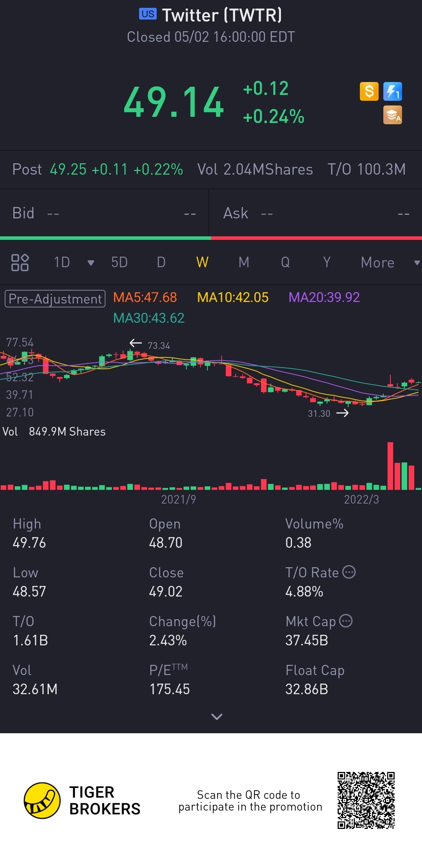422x868 pixels.
Task: Tap the Close 49.02 value
Action: click(x=166, y=591)
